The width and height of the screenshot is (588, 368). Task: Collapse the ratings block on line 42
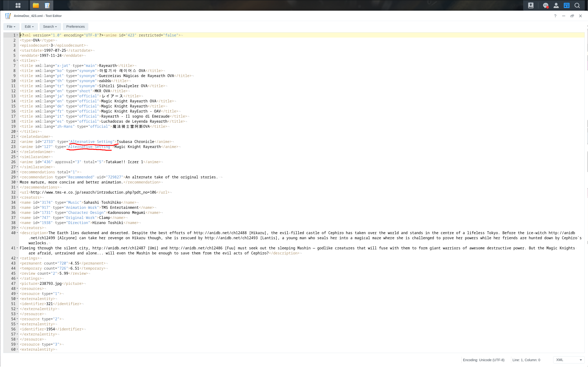coord(17,258)
